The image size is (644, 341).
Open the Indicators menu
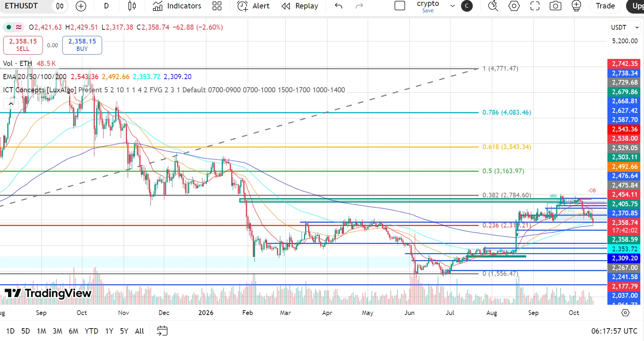[177, 6]
